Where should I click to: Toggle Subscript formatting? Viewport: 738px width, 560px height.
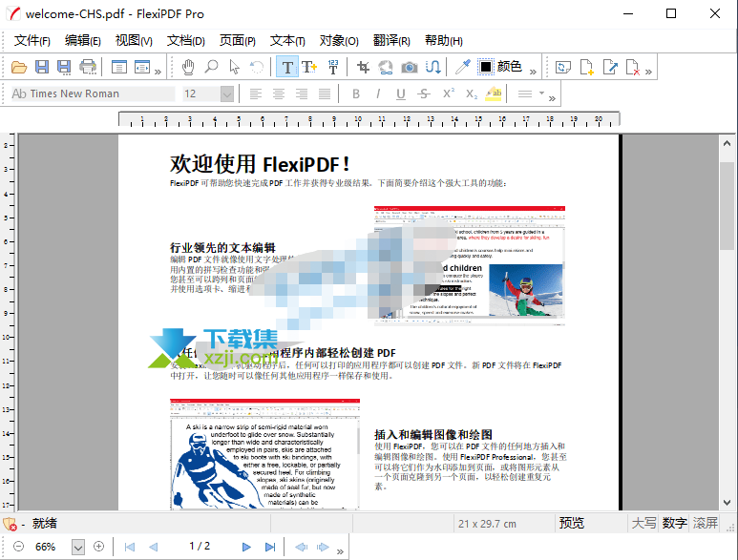(x=471, y=94)
